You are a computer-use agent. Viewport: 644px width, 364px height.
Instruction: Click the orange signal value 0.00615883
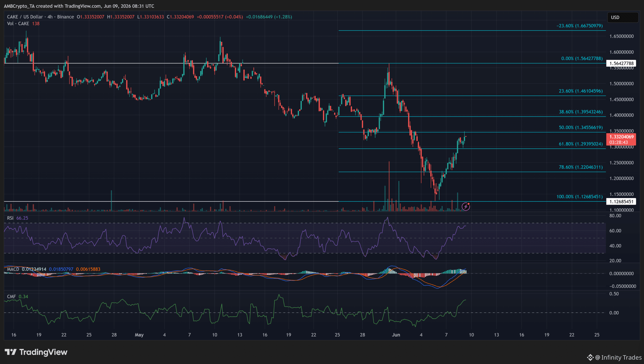click(x=88, y=269)
